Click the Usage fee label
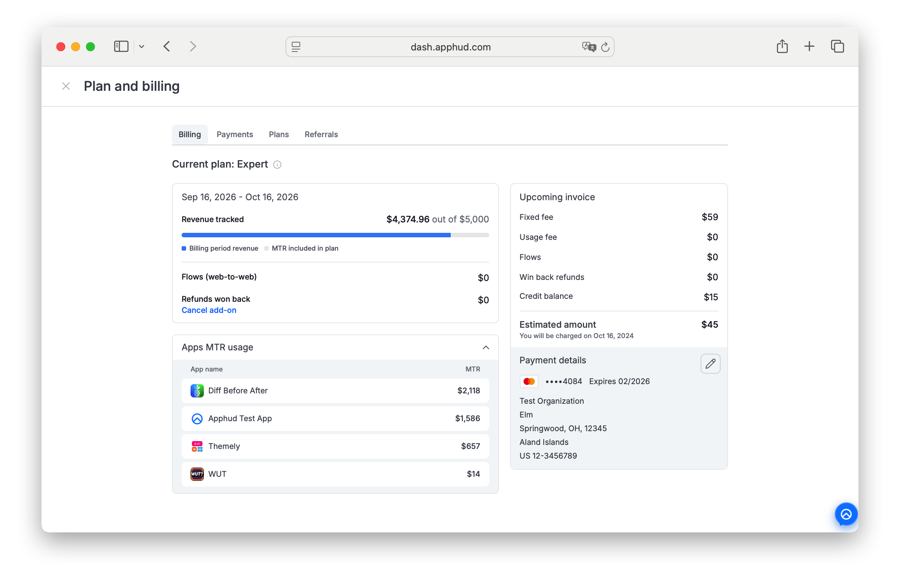 [538, 237]
